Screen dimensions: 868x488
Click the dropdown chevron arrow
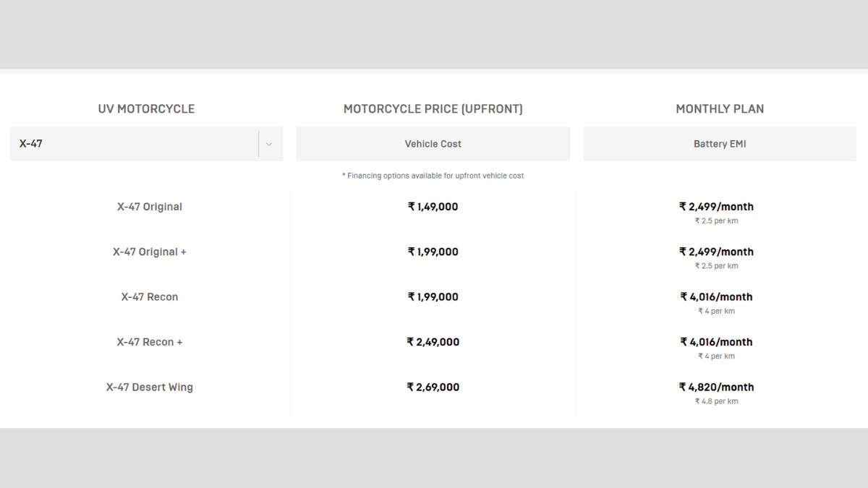(x=269, y=144)
